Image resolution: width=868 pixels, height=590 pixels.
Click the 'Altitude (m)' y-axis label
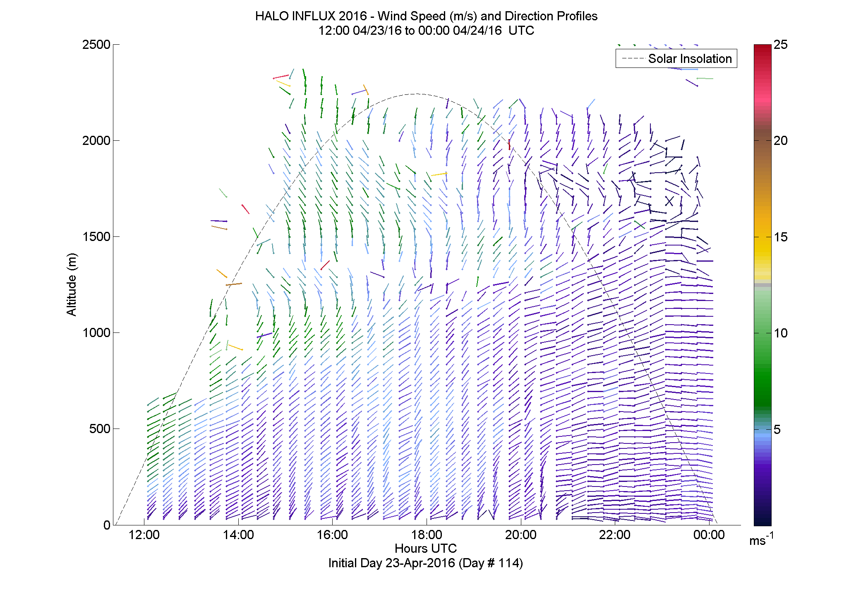(x=72, y=284)
